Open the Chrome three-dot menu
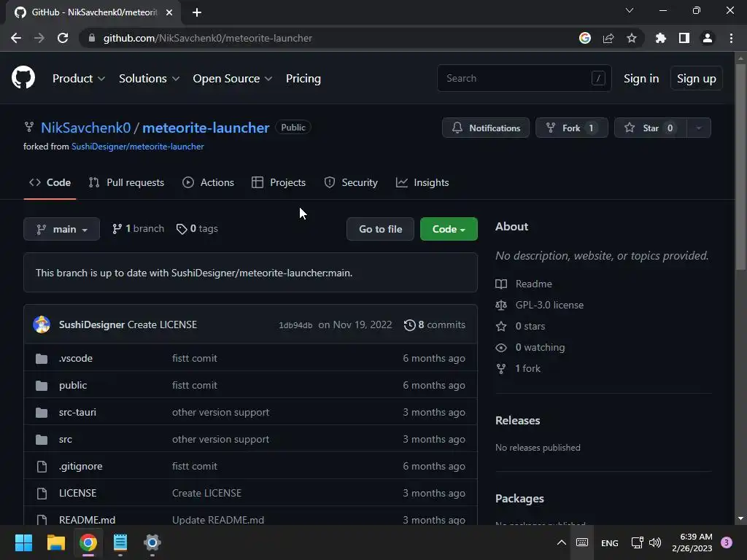747x560 pixels. click(x=731, y=38)
